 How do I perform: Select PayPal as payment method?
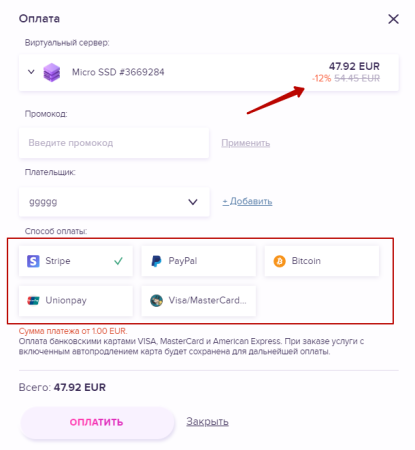pyautogui.click(x=199, y=261)
